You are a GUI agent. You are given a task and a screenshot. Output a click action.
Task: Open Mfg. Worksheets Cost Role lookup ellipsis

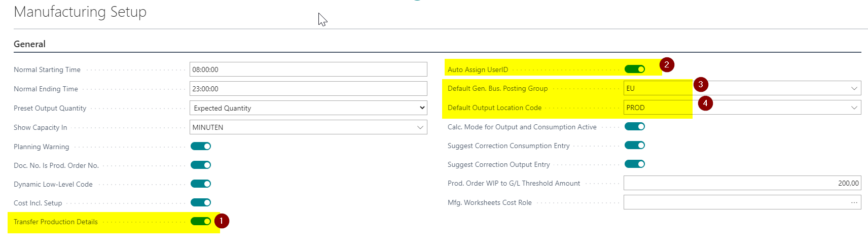click(x=854, y=202)
